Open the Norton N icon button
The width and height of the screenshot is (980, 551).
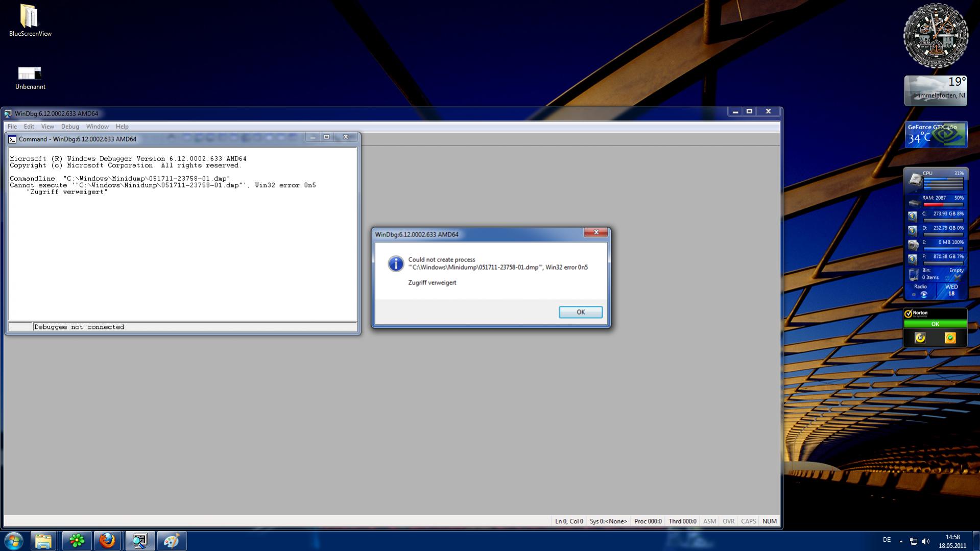pyautogui.click(x=920, y=338)
